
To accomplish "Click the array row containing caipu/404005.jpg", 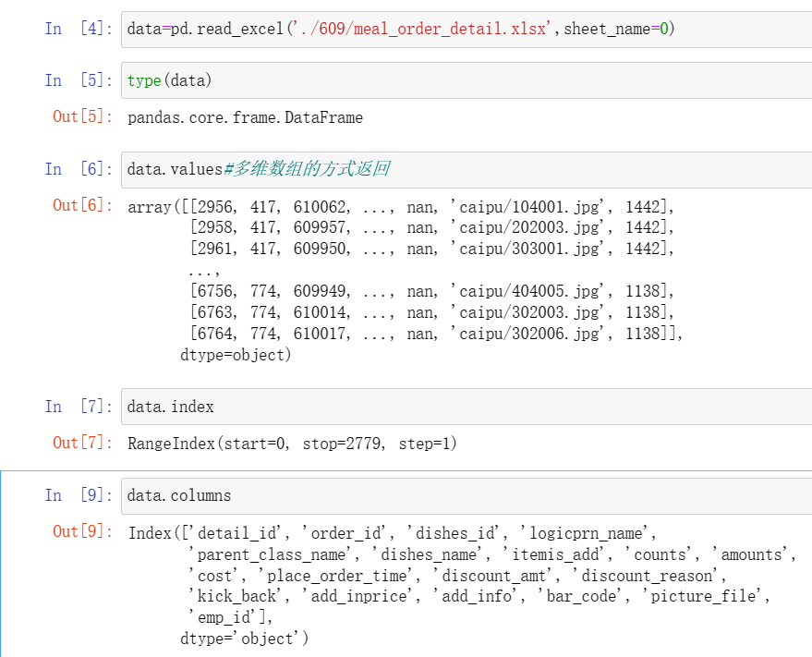I will (432, 291).
